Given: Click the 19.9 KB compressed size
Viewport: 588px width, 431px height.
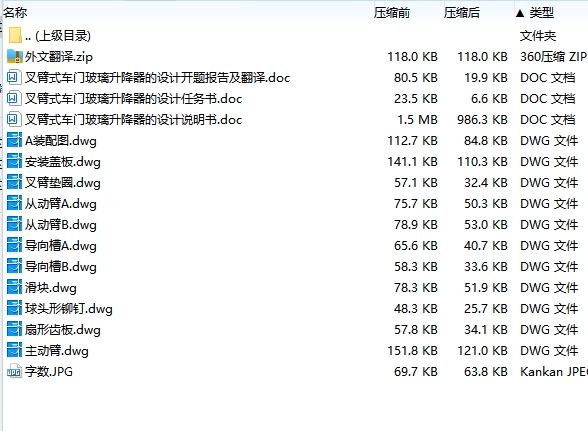Looking at the screenshot, I should coord(486,77).
